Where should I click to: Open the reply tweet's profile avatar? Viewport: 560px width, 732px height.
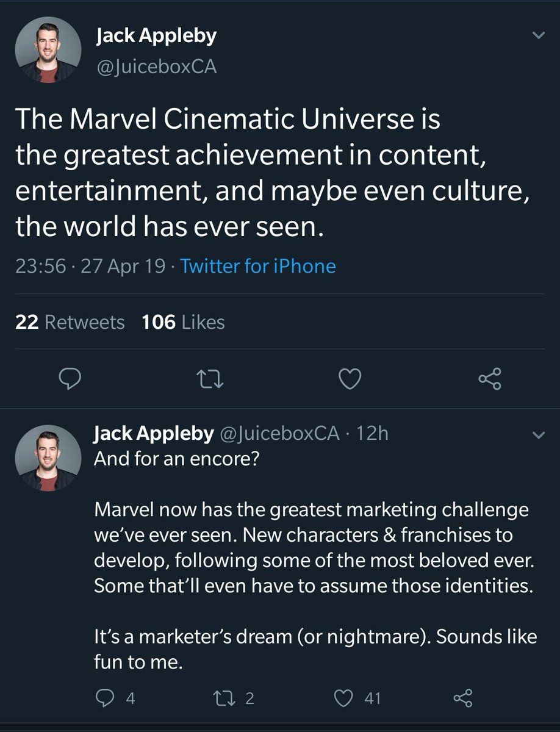coord(48,458)
